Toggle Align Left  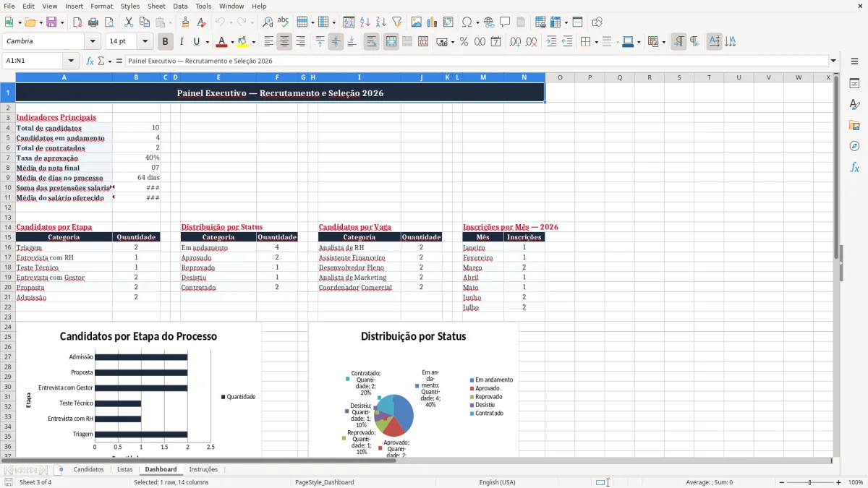[x=268, y=42]
